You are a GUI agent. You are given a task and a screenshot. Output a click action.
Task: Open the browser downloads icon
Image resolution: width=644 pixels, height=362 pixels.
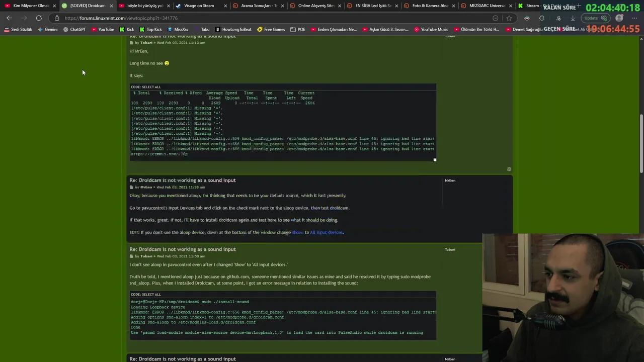(x=573, y=18)
